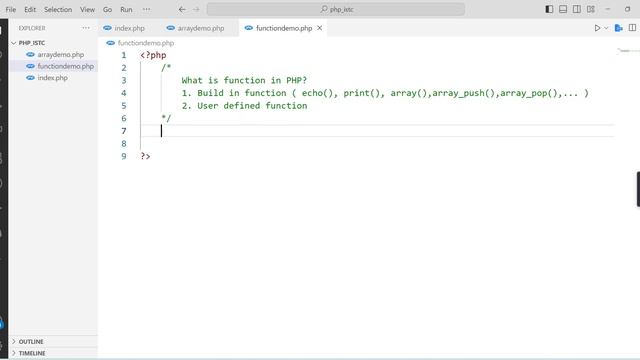
Task: Customize layout icon in title bar
Action: click(x=591, y=9)
